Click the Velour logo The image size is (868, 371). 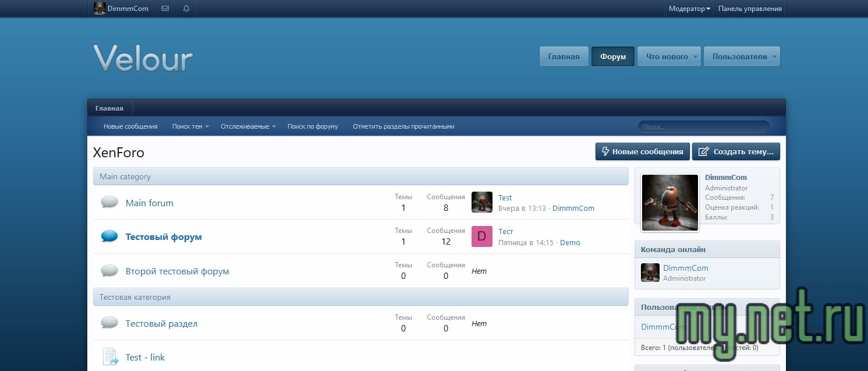tap(143, 58)
